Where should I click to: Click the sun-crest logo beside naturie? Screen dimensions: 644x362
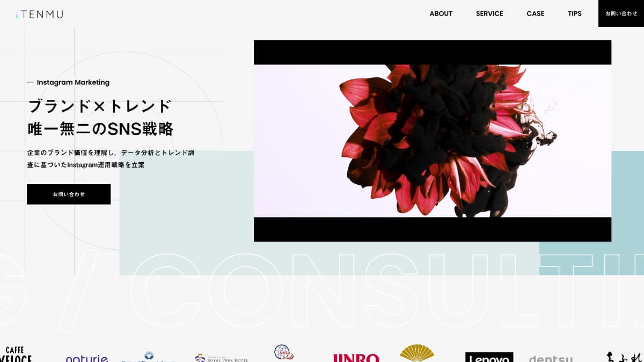point(149,357)
